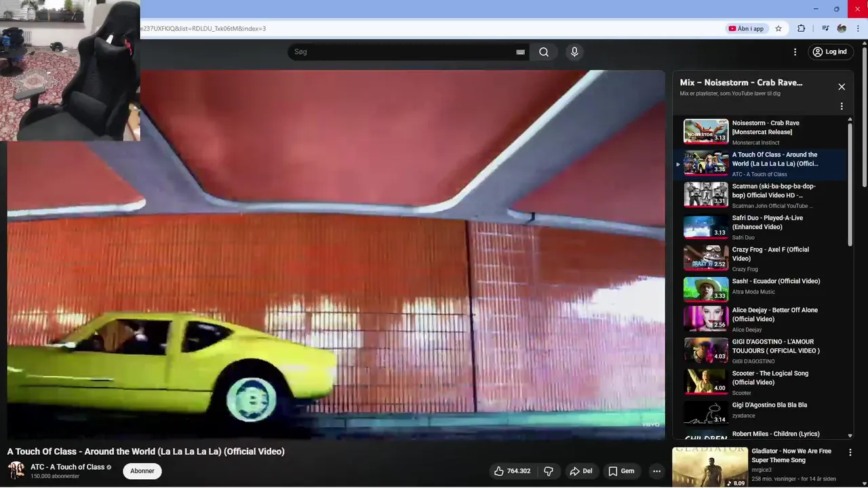Click the 764.302 like count
The width and height of the screenshot is (868, 488).
pos(519,471)
